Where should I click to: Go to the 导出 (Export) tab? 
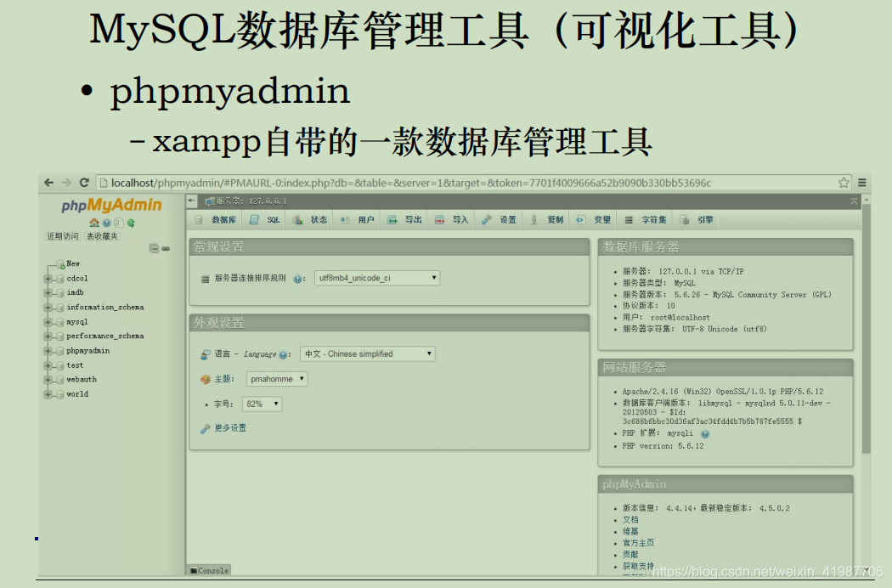pos(404,220)
